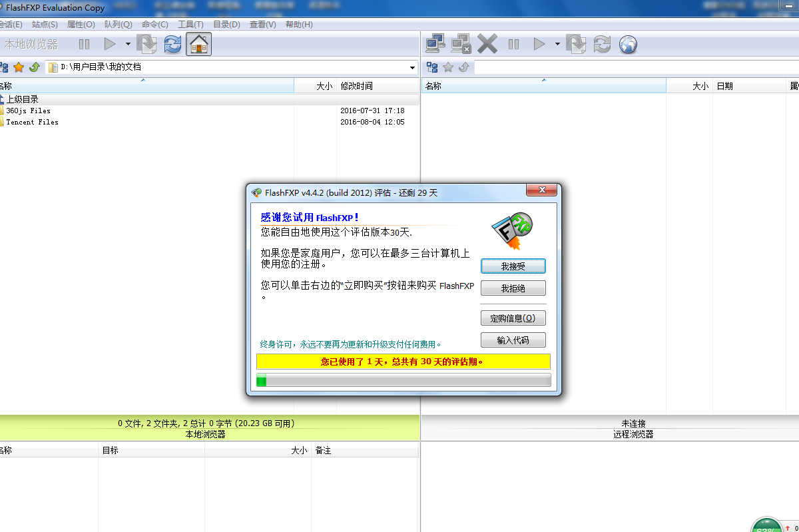Click the 输入代码 button
This screenshot has width=799, height=532.
click(513, 340)
